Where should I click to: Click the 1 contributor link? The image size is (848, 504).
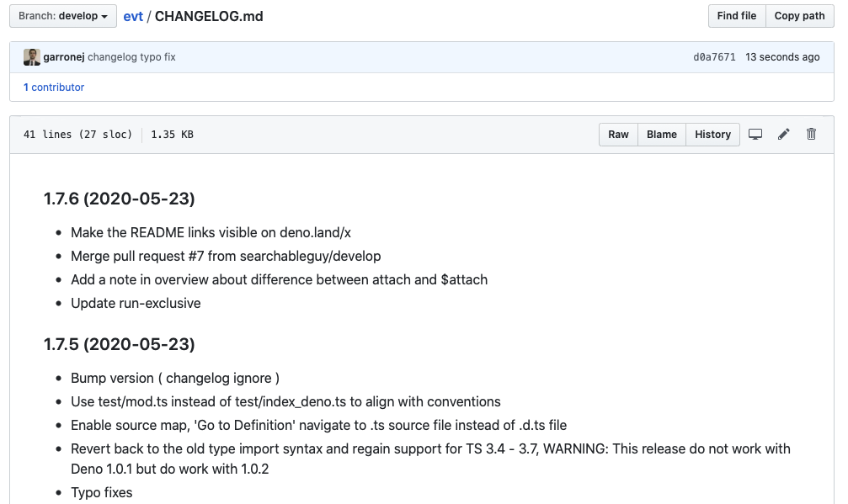coord(54,87)
